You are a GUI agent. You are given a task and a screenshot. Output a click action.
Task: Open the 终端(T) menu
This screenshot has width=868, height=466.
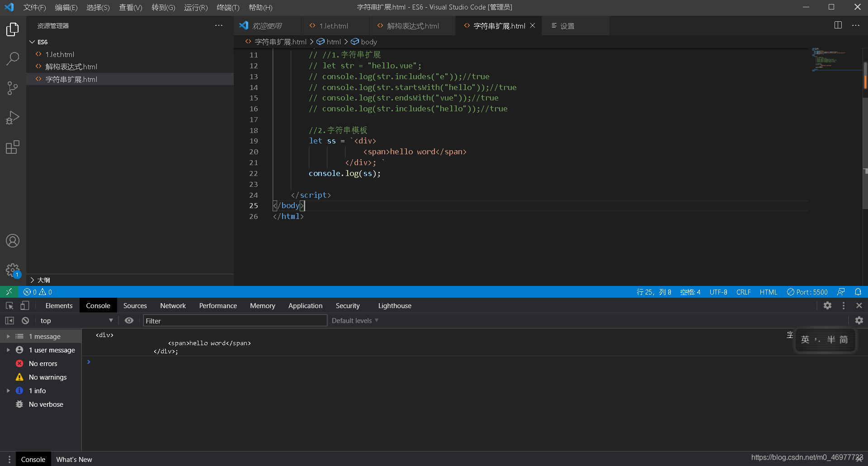tap(228, 7)
